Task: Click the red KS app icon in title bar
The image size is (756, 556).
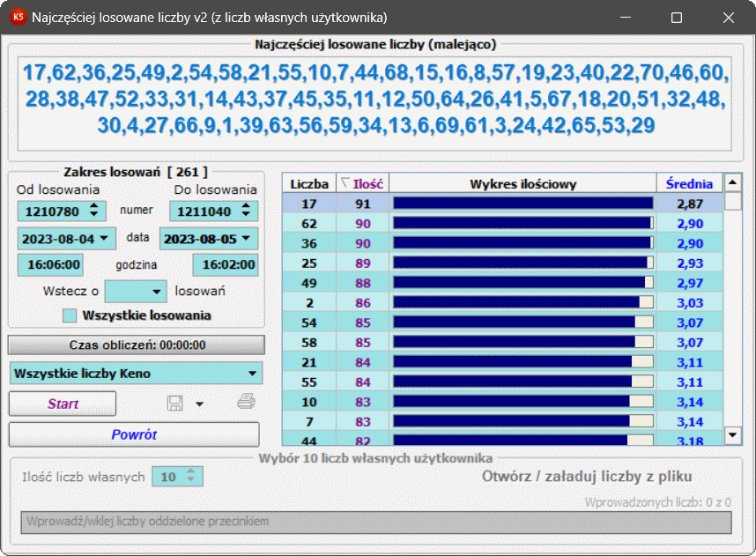Action: (x=18, y=18)
